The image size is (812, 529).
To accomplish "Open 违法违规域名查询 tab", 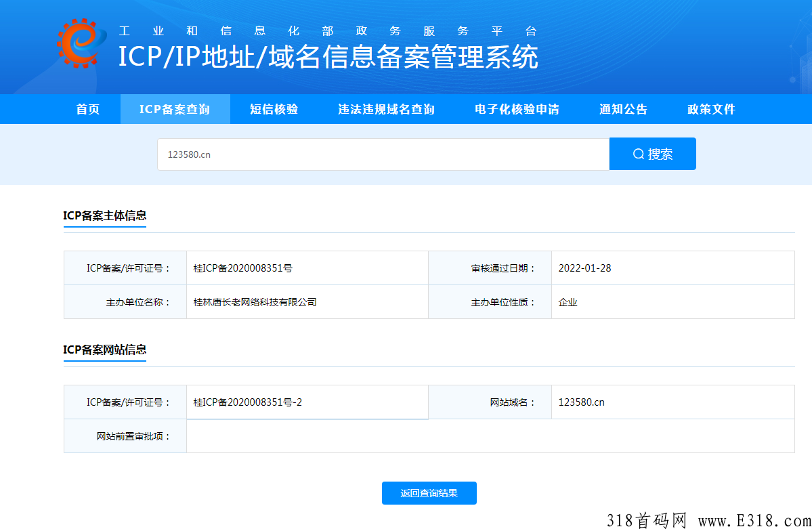I will (x=386, y=109).
